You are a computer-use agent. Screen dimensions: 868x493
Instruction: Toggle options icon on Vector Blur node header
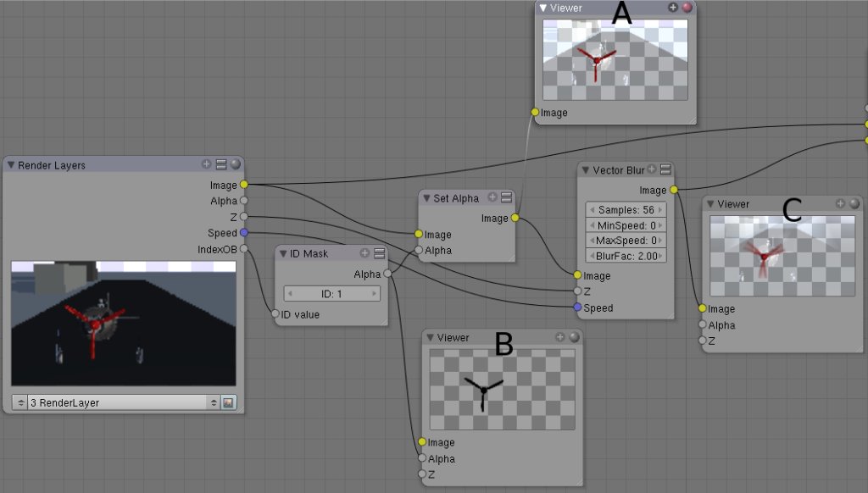coord(666,169)
